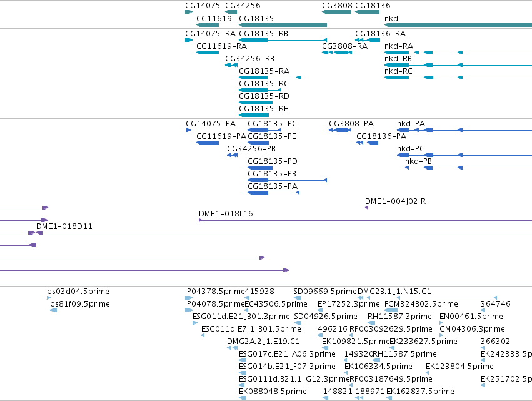Click the CG34256-RB transcript glyph

231,65
